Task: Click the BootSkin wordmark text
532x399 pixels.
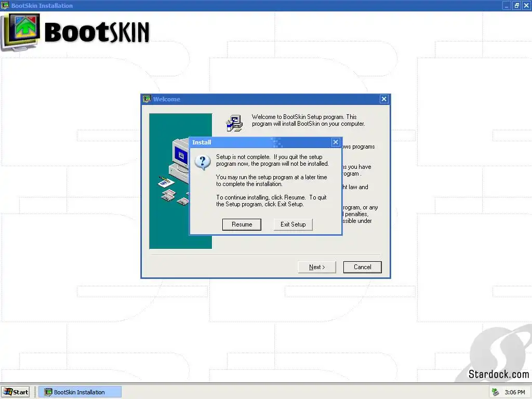Action: [97, 32]
